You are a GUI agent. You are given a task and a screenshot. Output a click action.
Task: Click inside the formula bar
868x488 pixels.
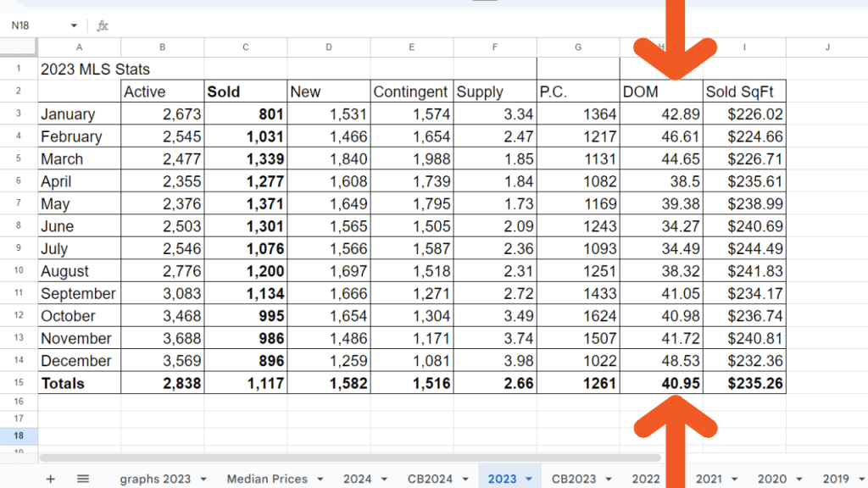339,25
